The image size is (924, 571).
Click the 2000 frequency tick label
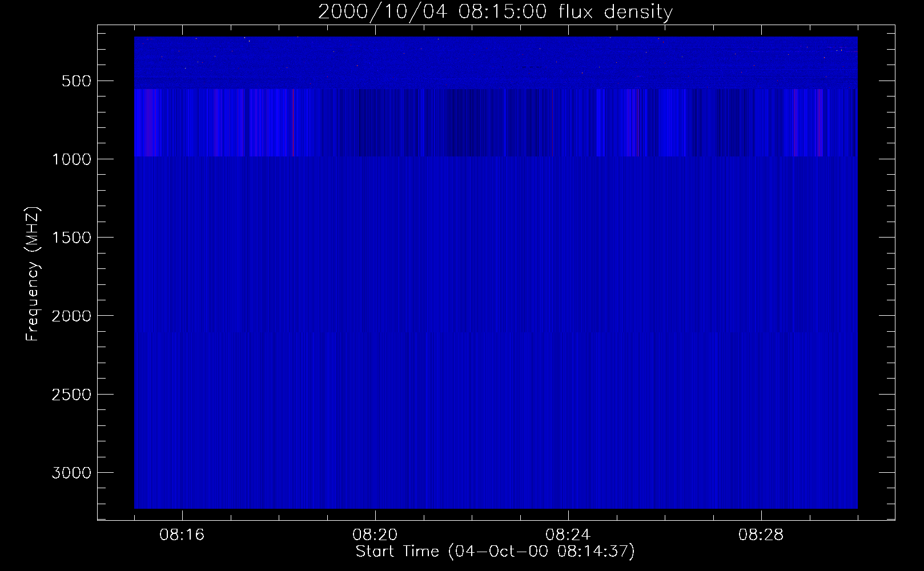71,316
